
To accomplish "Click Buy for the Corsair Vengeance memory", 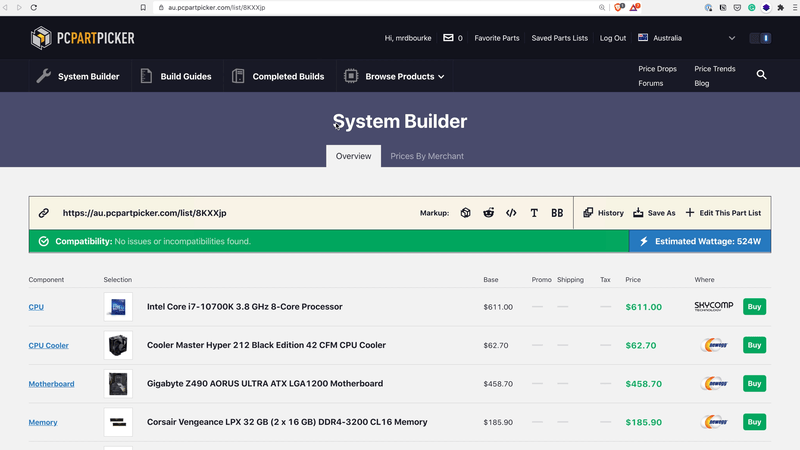I will tap(754, 422).
